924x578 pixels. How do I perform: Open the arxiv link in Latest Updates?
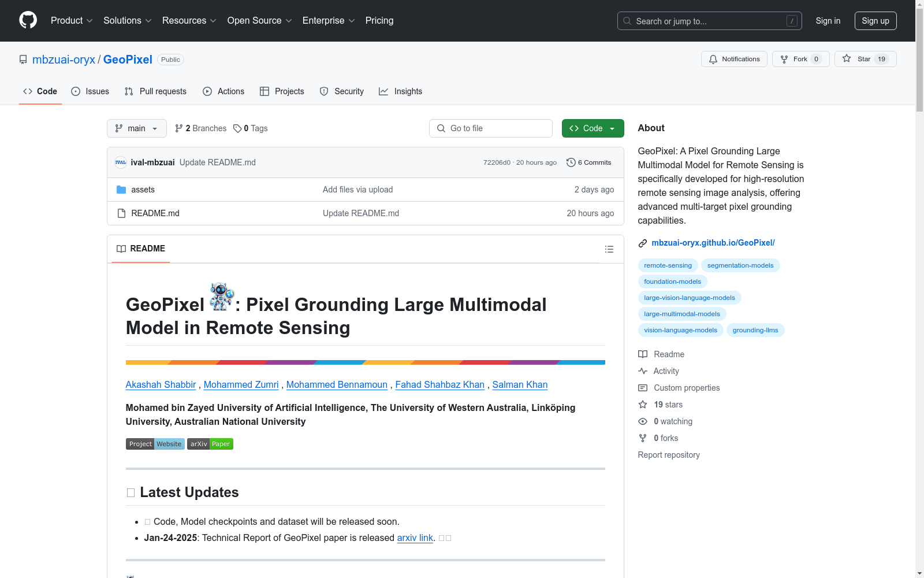click(x=415, y=538)
